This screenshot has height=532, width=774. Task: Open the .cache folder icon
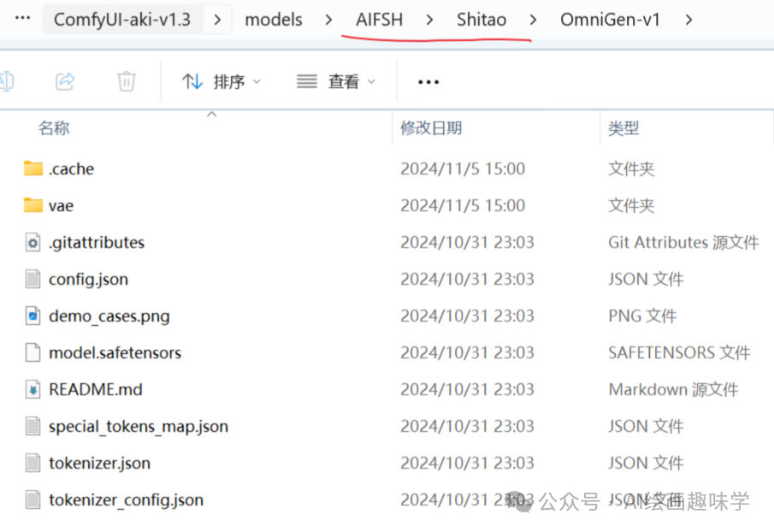[x=33, y=168]
